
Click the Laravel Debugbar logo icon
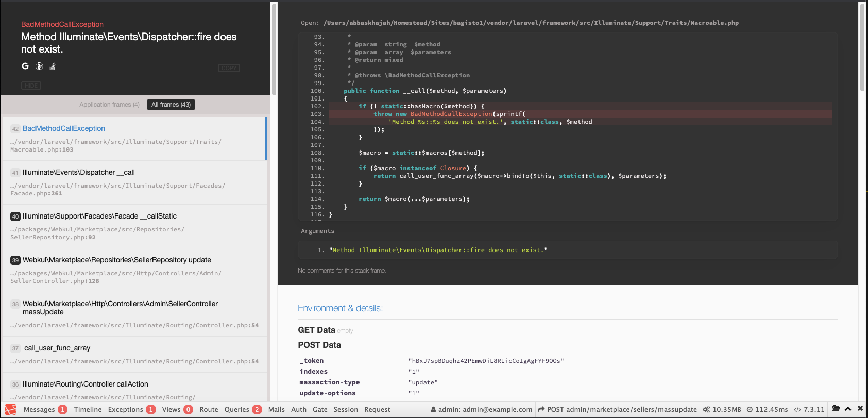[10, 409]
